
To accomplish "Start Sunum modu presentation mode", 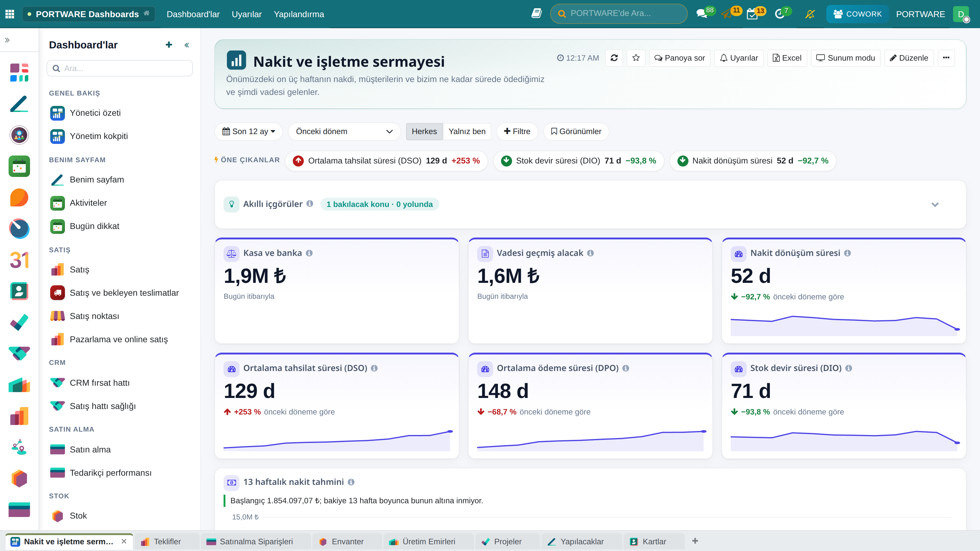I will [x=845, y=58].
